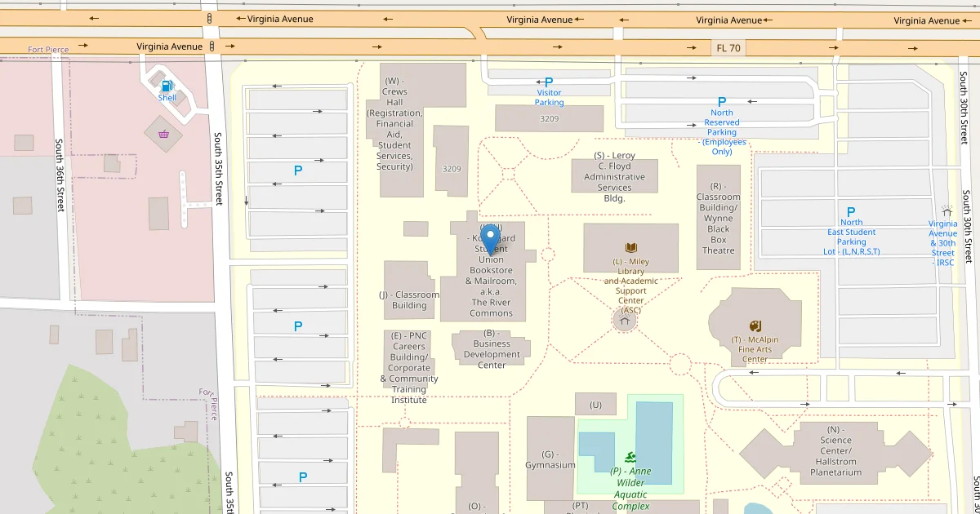Select the "(S) - Leroy C. Floyd Administrative Services" label
980x514 pixels.
coord(615,177)
